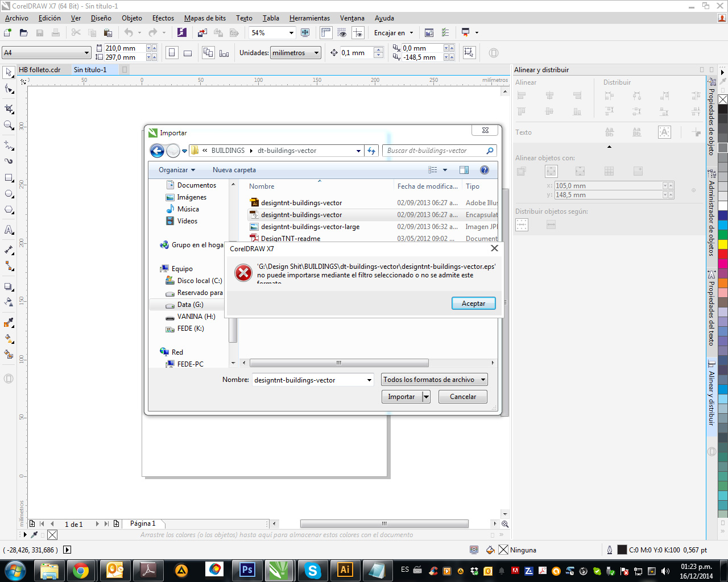Expand the Encajar en dropdown
Viewport: 728px width, 582px height.
[411, 33]
